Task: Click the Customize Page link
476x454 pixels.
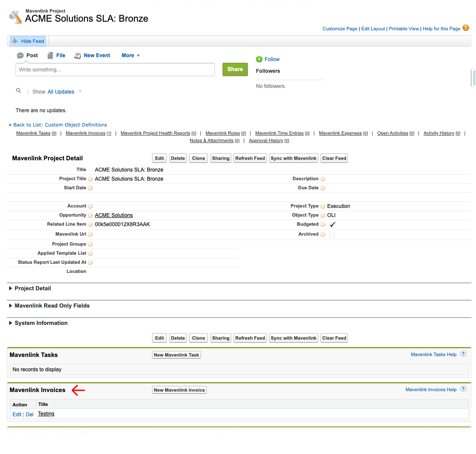Action: [340, 29]
